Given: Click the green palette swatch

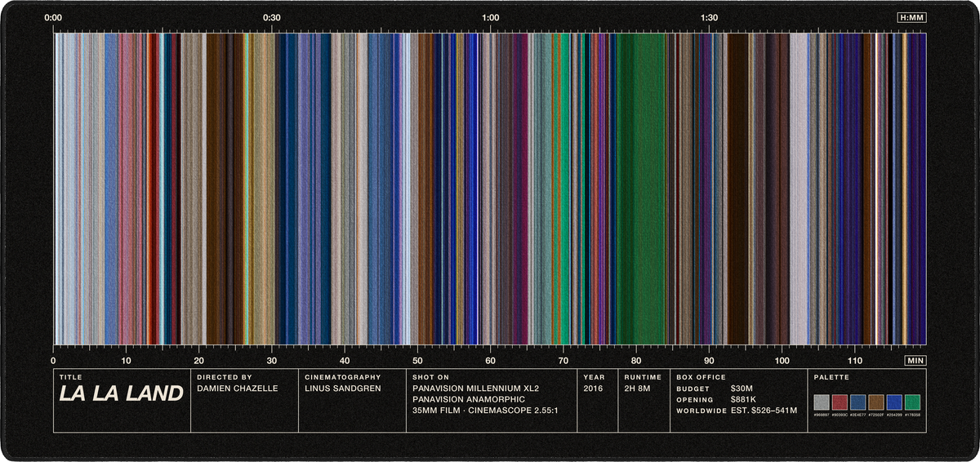Looking at the screenshot, I should tap(913, 402).
